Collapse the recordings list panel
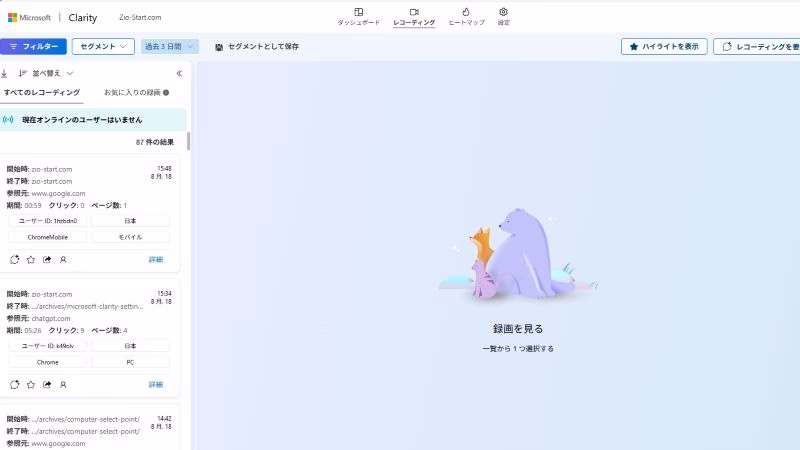 [x=179, y=73]
